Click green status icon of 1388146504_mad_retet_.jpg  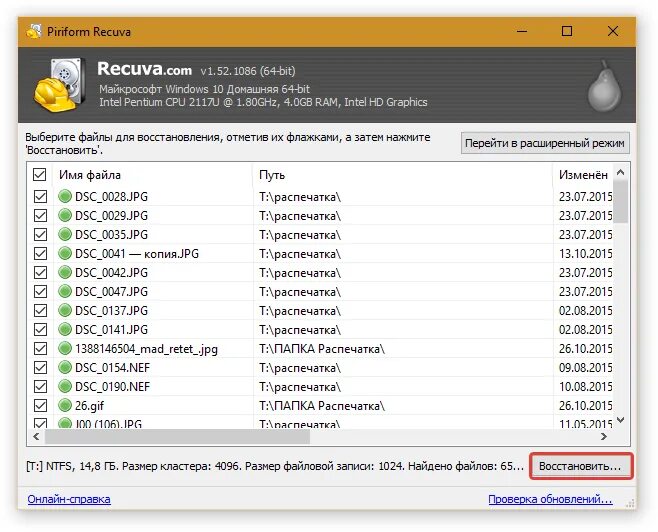coord(65,348)
